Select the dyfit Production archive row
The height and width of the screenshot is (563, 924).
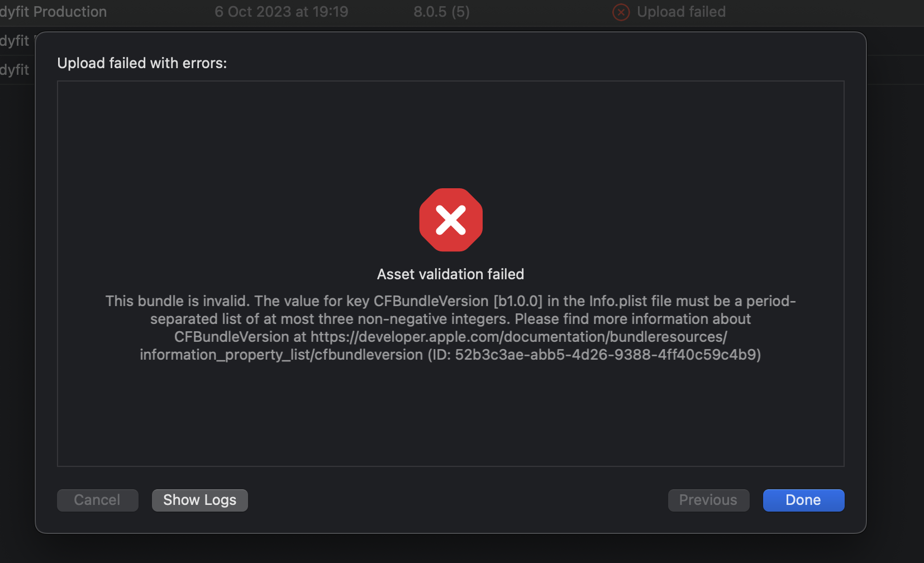53,12
